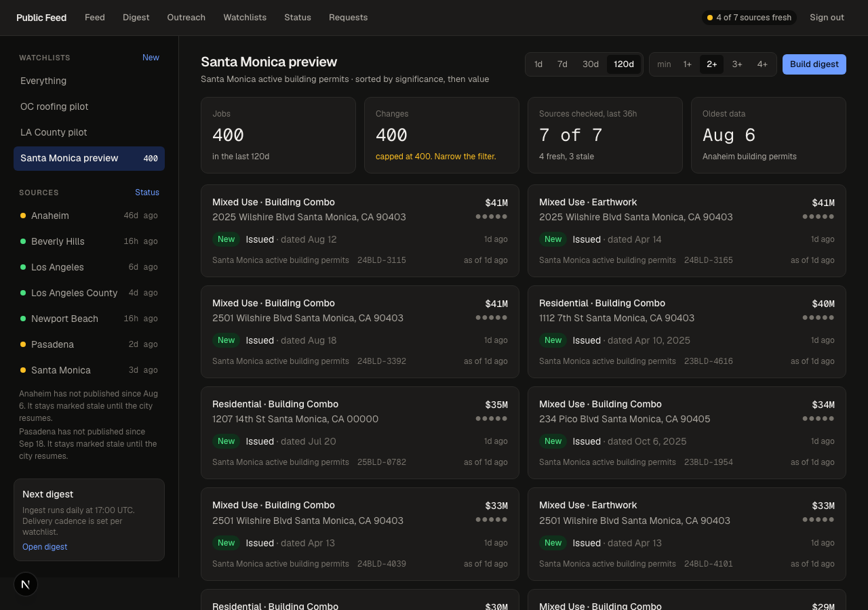Image resolution: width=868 pixels, height=610 pixels.
Task: Create a New watchlist
Action: (151, 58)
